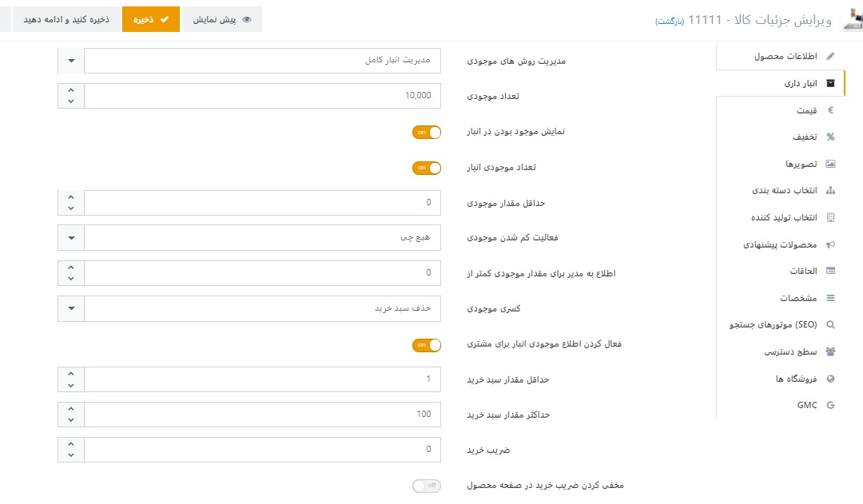Select the انبار داری tab
The width and height of the screenshot is (863, 504).
click(x=781, y=83)
